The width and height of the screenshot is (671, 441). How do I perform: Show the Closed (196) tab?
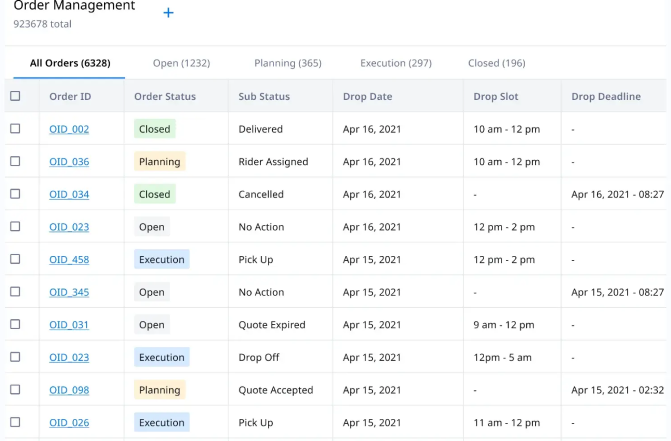pos(496,63)
